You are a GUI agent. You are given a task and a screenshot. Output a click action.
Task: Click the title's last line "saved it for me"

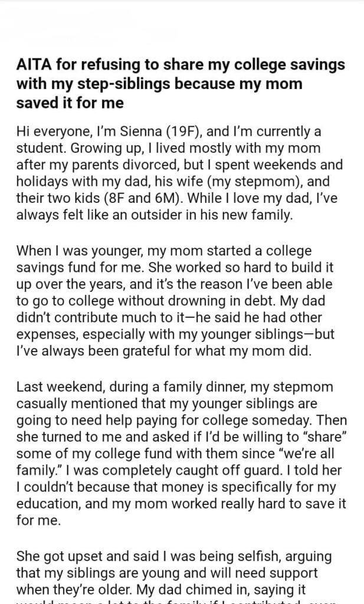coord(70,102)
